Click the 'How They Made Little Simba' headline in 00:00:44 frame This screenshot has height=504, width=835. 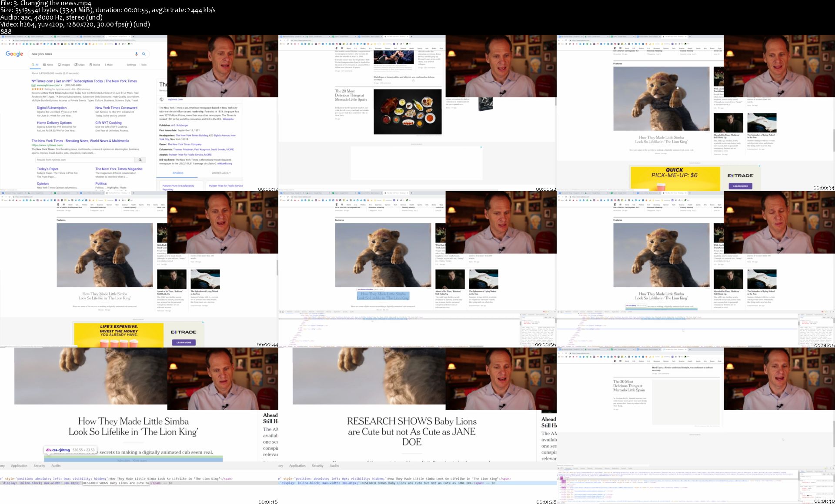[105, 296]
